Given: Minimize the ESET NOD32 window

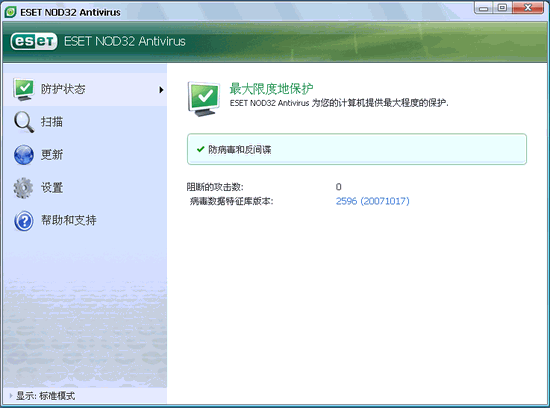Looking at the screenshot, I should pos(484,8).
